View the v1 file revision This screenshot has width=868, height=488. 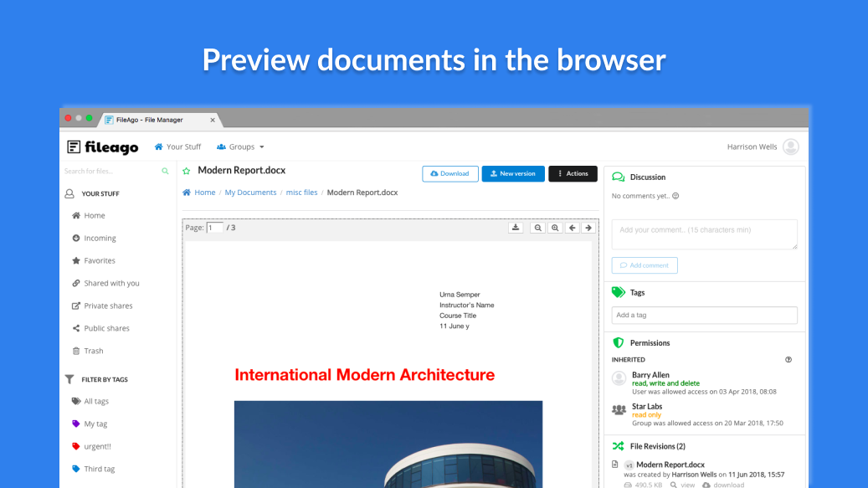pyautogui.click(x=682, y=485)
